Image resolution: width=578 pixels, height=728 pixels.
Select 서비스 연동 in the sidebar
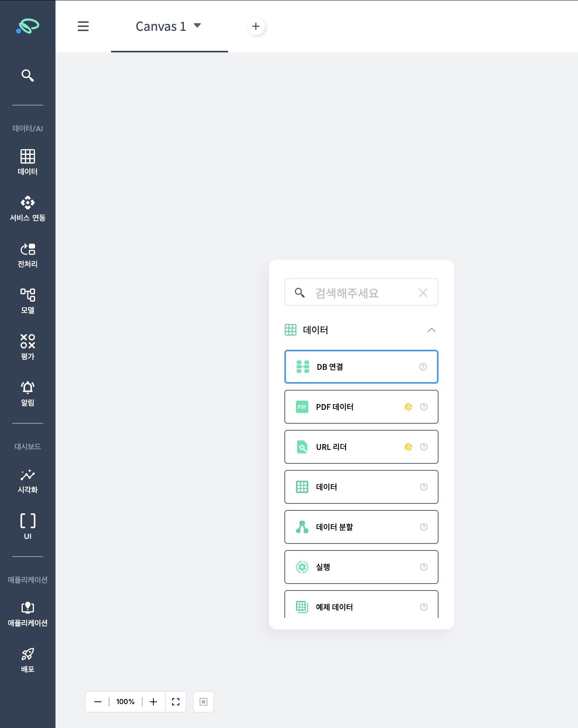click(27, 208)
